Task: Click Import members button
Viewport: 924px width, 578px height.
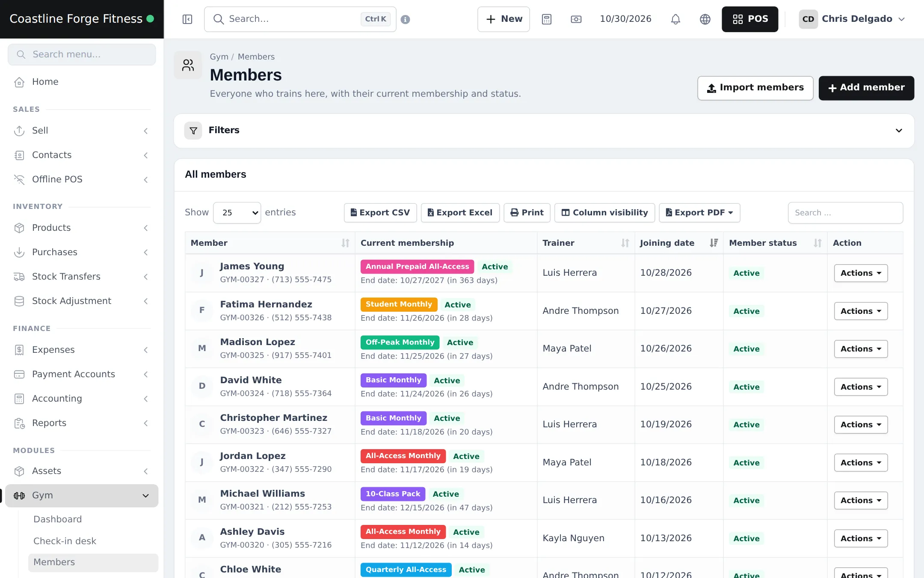Action: (755, 88)
